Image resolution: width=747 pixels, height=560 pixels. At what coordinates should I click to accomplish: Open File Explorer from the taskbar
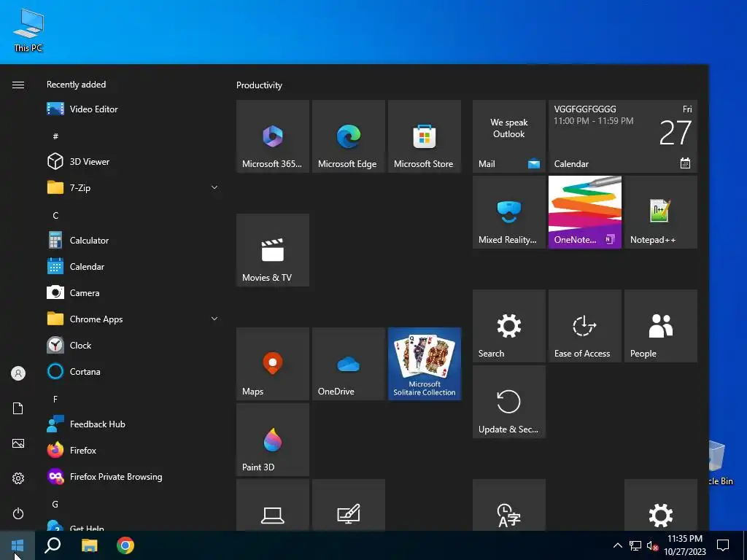coord(89,545)
